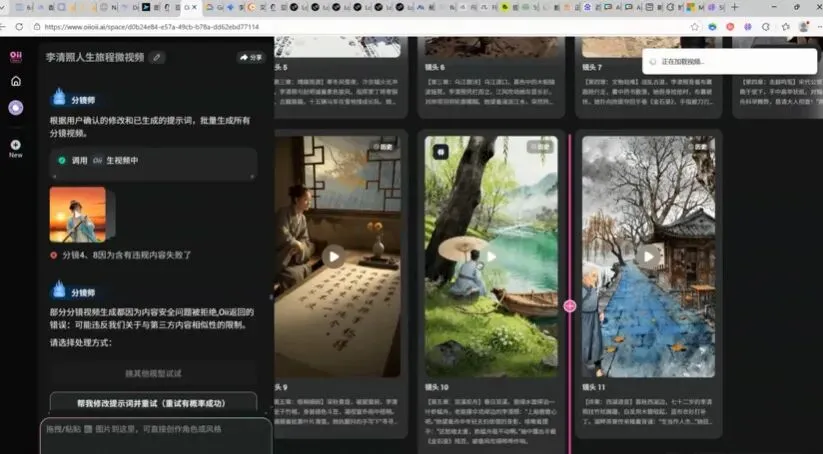Click the badge on 镜头 10 thumbnail corner

(x=540, y=147)
